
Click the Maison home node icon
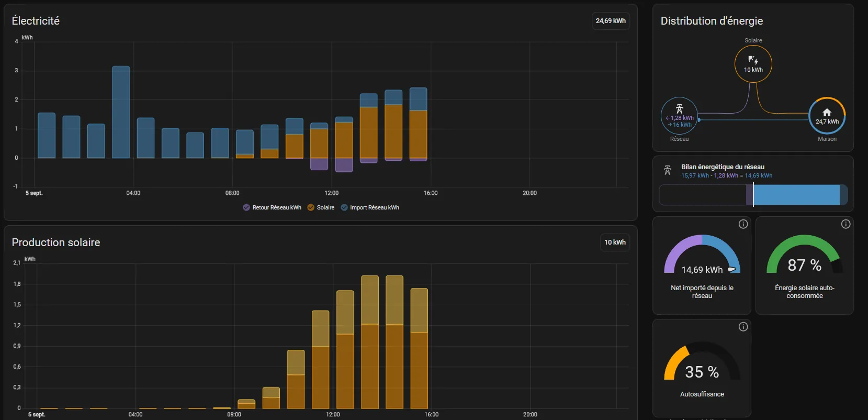[x=827, y=112]
